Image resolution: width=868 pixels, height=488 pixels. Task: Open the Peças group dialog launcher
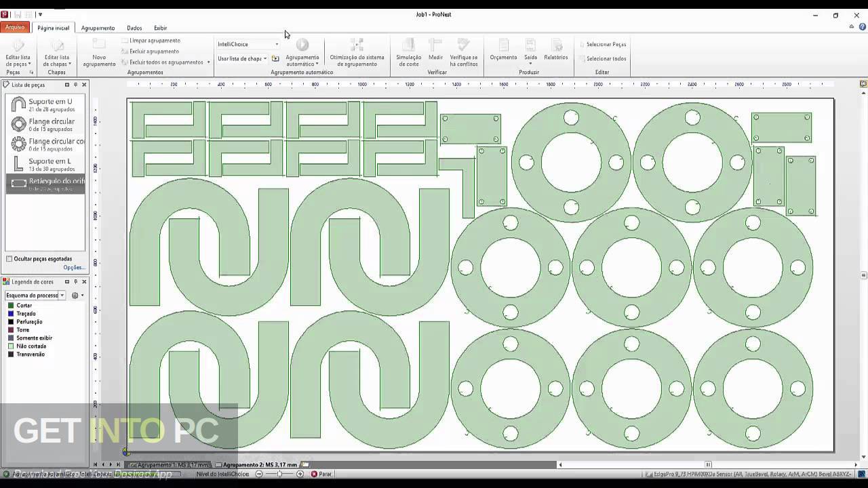coord(31,73)
